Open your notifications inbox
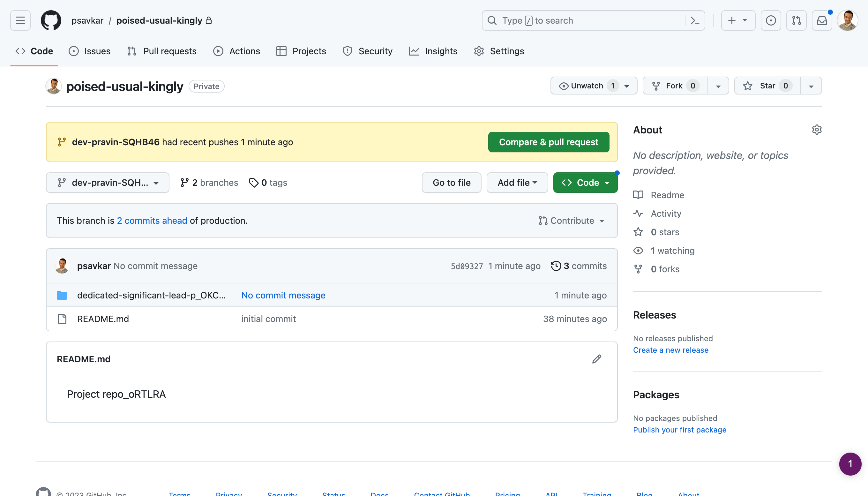Viewport: 868px width, 496px height. coord(822,20)
